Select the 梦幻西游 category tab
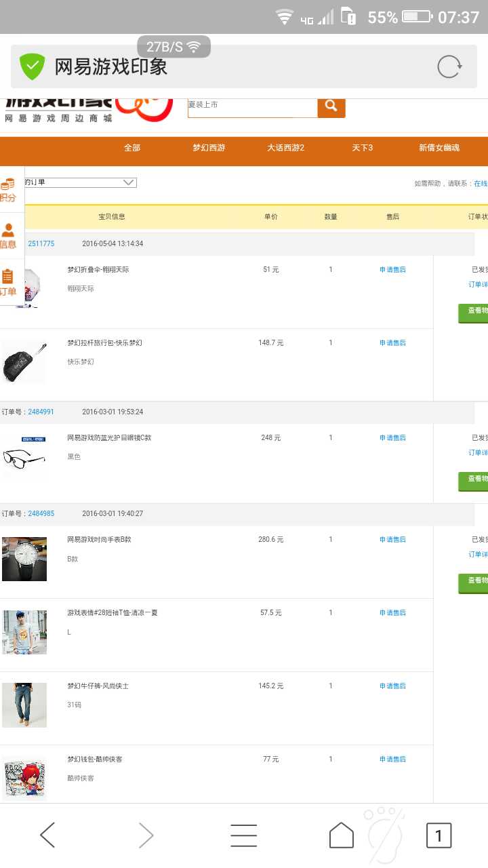The image size is (488, 868). (209, 148)
